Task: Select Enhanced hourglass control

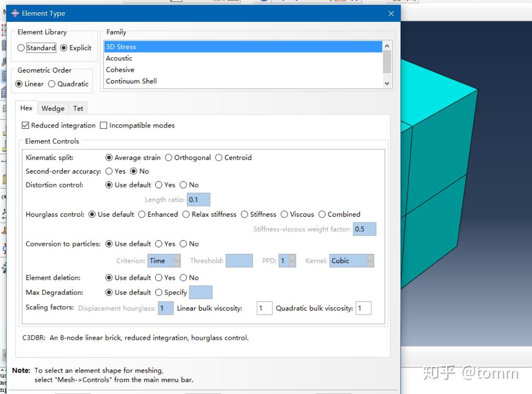Action: click(x=142, y=214)
